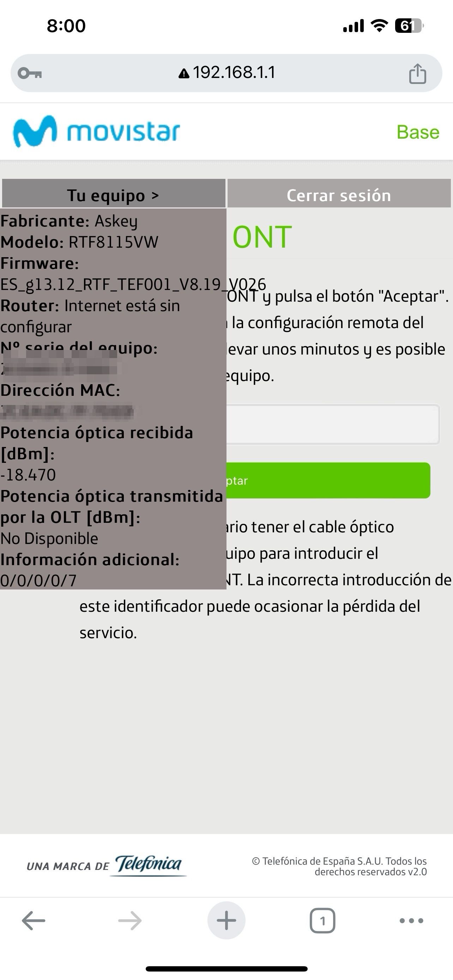Collapse the Tu equipo menu
453x980 pixels.
[114, 194]
